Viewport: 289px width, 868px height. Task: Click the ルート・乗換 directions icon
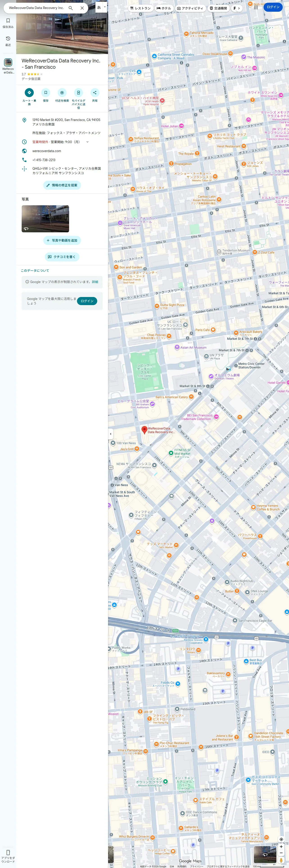(29, 92)
